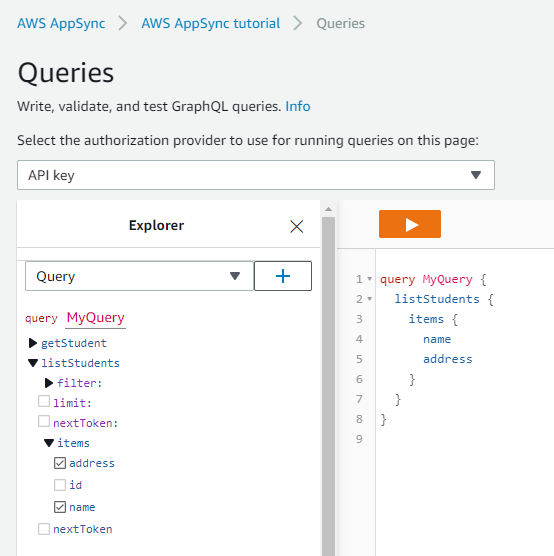
Task: Click 'query MyQuery {' on editor line 1
Action: [x=433, y=279]
